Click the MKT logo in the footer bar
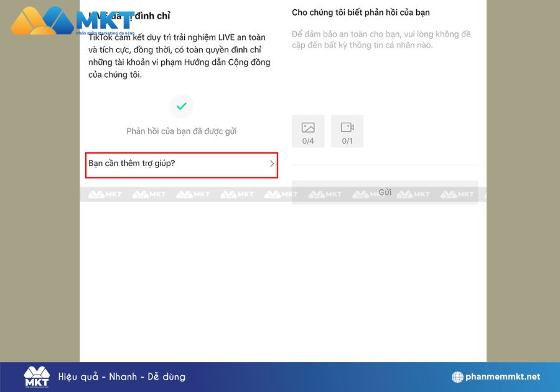 (37, 377)
